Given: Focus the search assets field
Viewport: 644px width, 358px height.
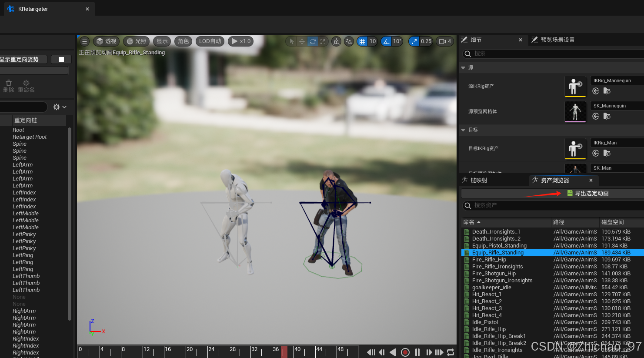Looking at the screenshot, I should 552,205.
